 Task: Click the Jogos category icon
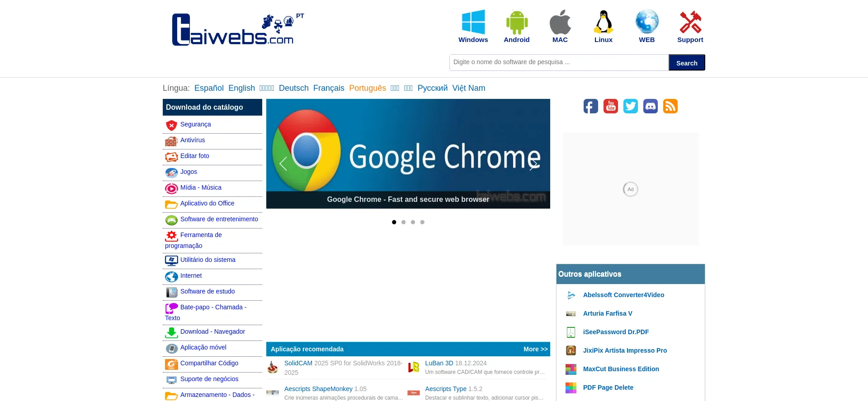[171, 173]
